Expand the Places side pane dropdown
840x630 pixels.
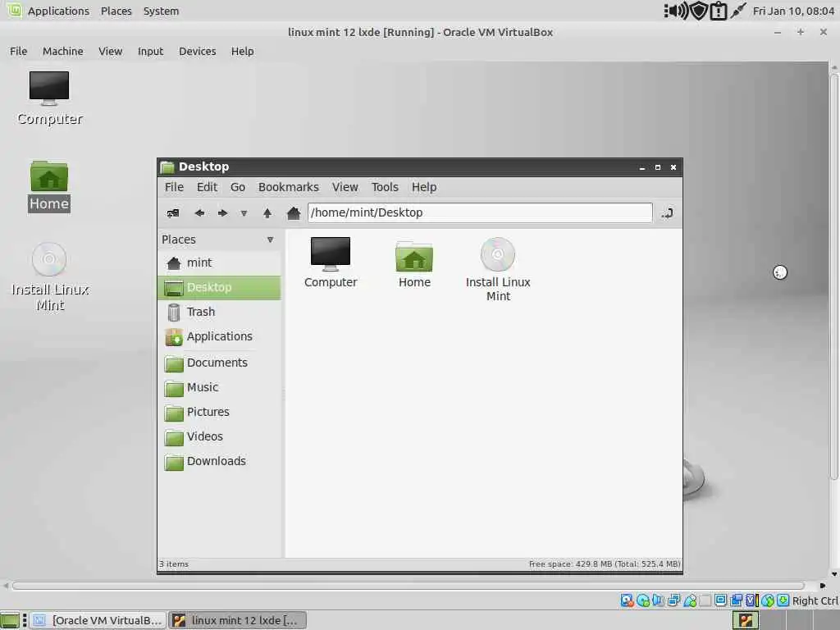point(270,240)
